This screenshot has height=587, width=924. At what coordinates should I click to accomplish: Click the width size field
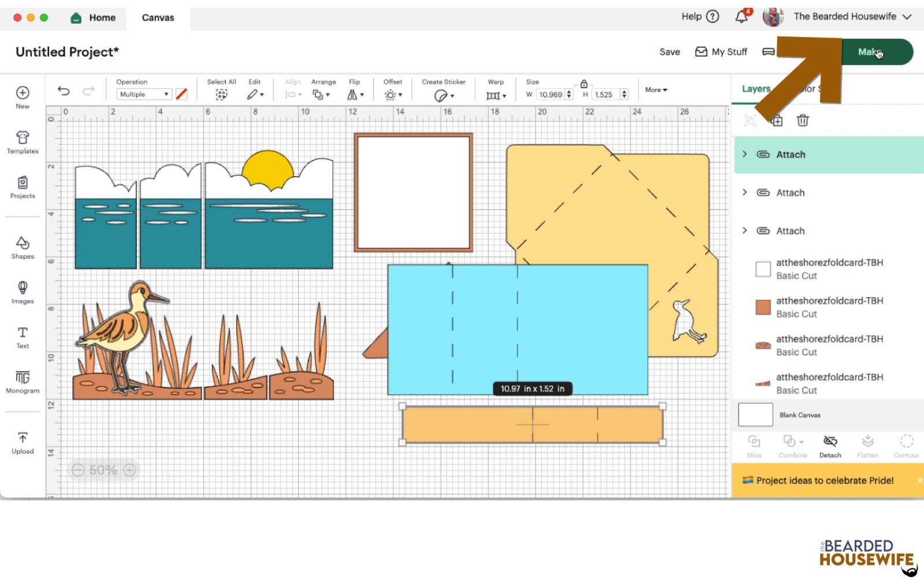coord(550,94)
